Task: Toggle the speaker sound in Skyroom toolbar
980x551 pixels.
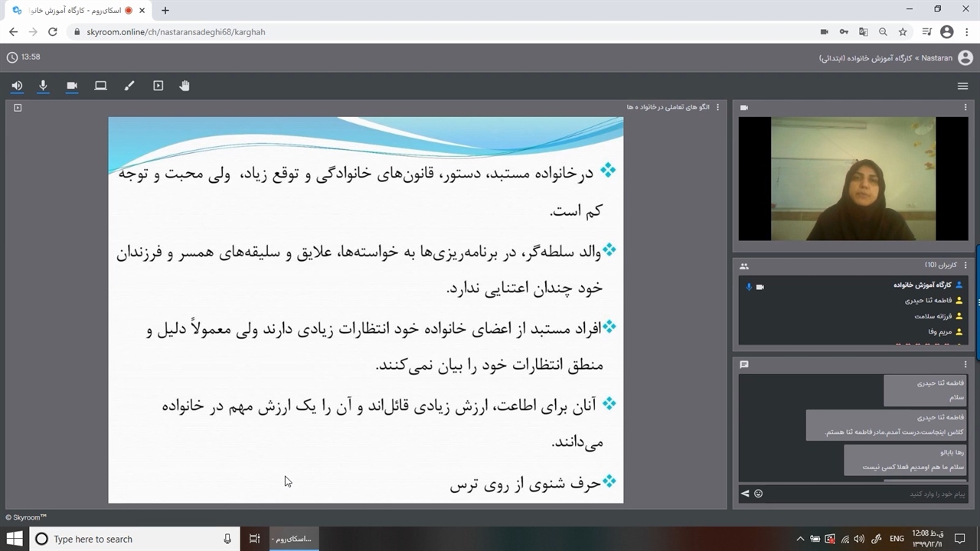Action: 17,86
